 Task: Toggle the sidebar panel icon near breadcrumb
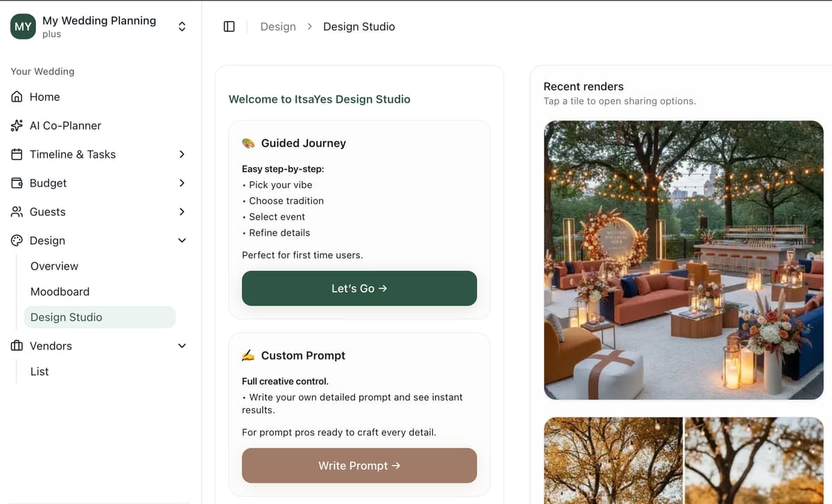(229, 26)
